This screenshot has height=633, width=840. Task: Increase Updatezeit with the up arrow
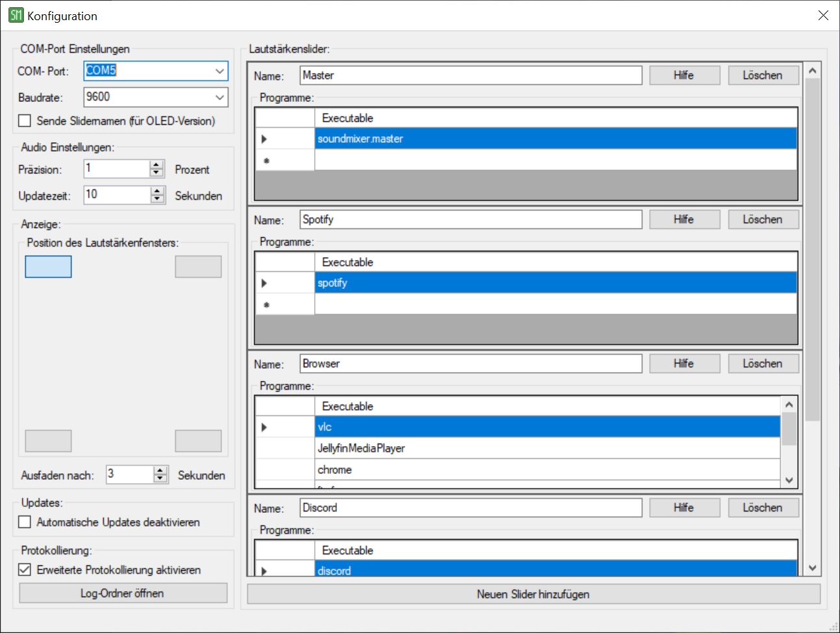[x=158, y=191]
